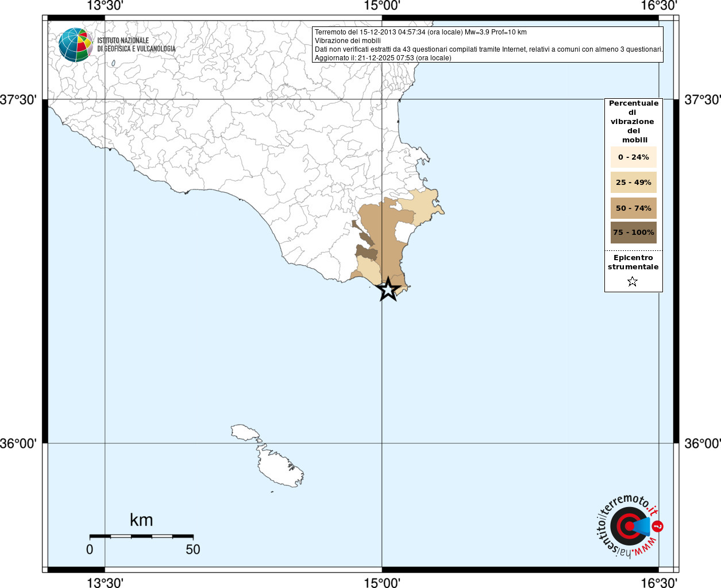Screen dimensions: 721x588
Task: Click the 'Aggiornato il' update date line
Action: (383, 58)
